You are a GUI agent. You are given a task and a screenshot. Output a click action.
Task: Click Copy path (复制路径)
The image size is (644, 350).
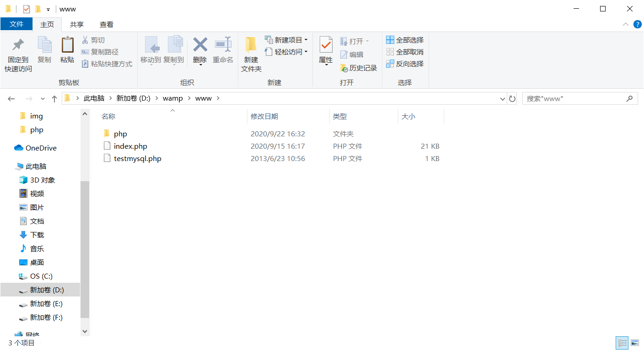[x=100, y=52]
